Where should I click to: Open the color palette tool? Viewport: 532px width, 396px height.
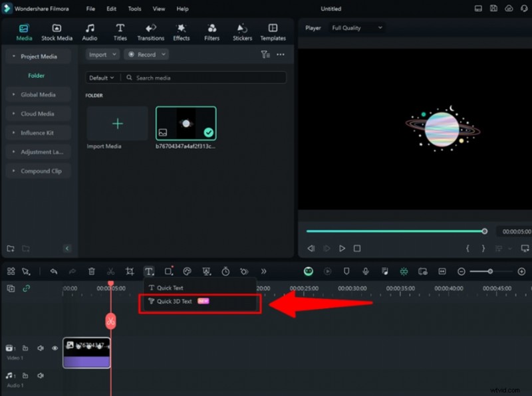tap(187, 271)
